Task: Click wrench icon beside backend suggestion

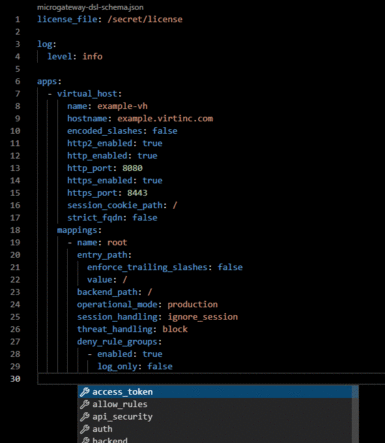Action: point(85,440)
